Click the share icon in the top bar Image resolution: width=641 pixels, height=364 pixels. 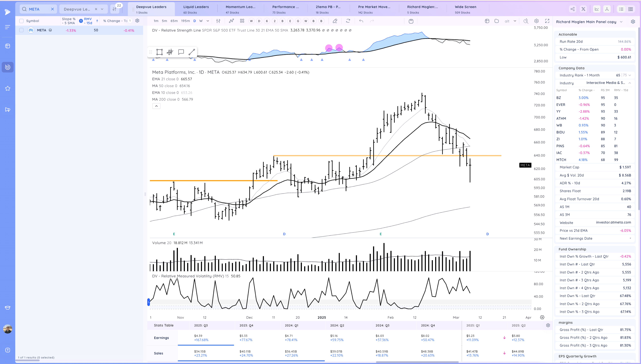573,9
